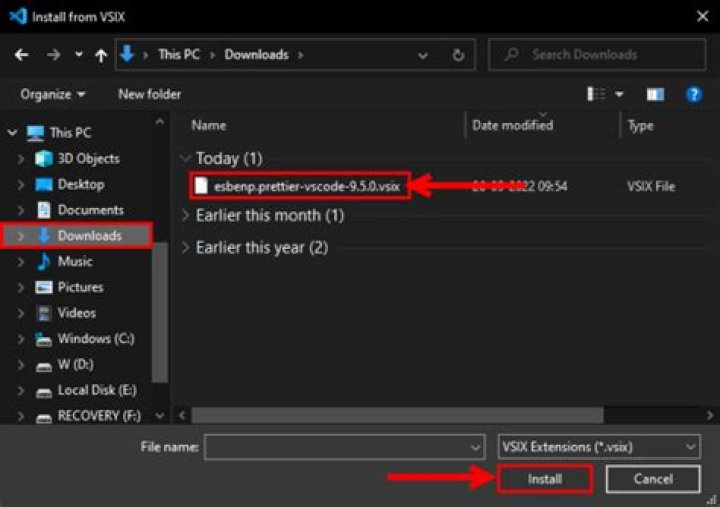Viewport: 720px width, 507px height.
Task: Open the Help question-mark icon
Action: (x=693, y=95)
